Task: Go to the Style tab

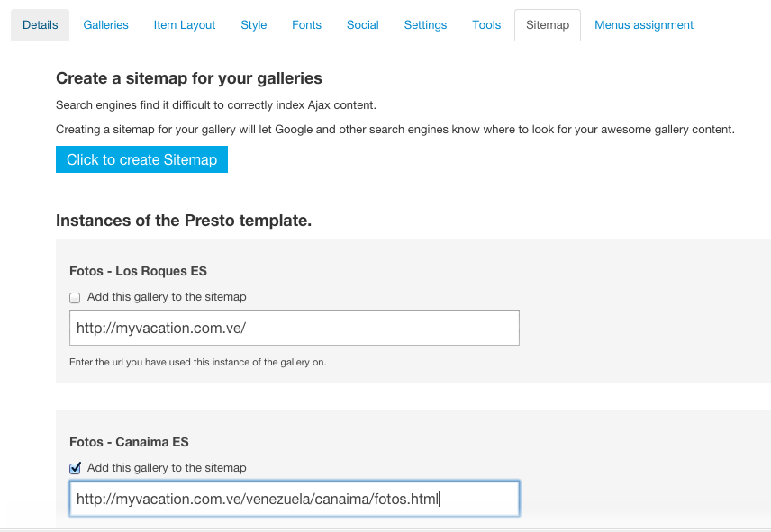Action: click(x=254, y=25)
